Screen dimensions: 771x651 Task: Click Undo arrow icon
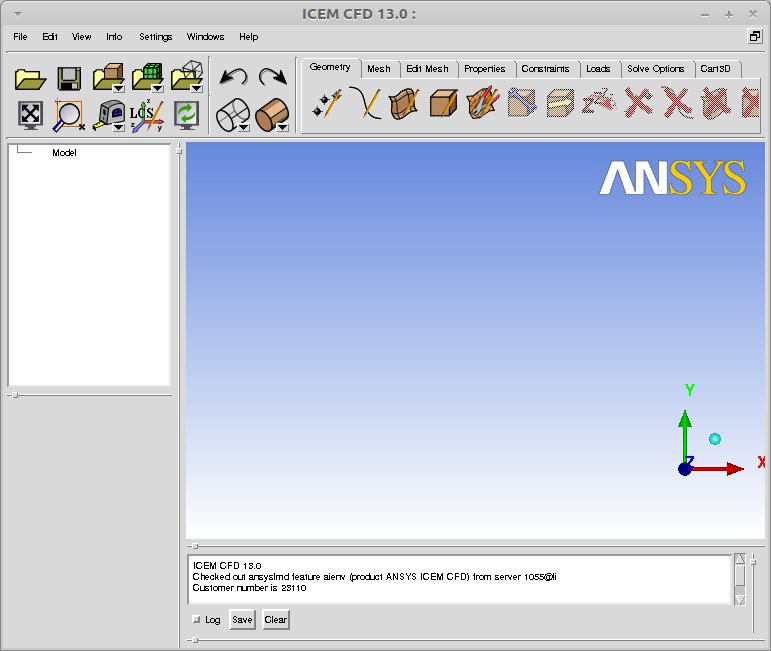[x=233, y=77]
